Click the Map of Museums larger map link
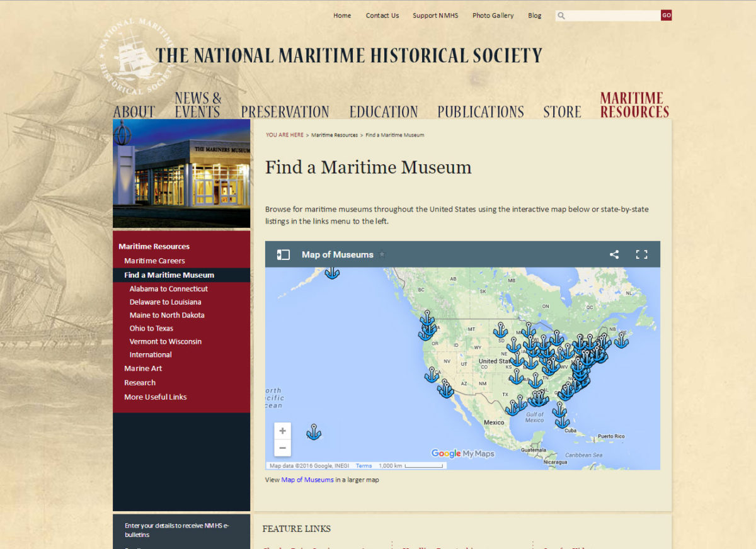 coord(307,480)
